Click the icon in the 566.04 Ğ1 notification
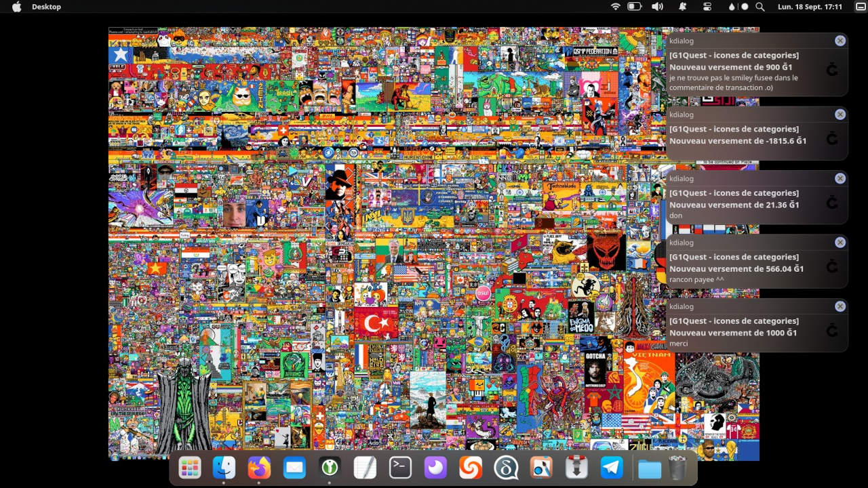Screen dimensions: 868x488 (832, 266)
